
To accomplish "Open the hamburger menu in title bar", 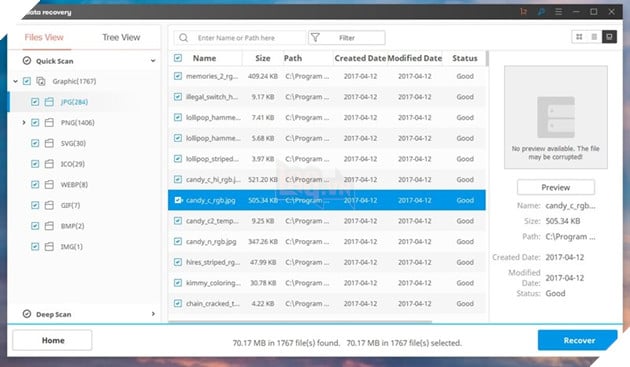I will point(558,12).
